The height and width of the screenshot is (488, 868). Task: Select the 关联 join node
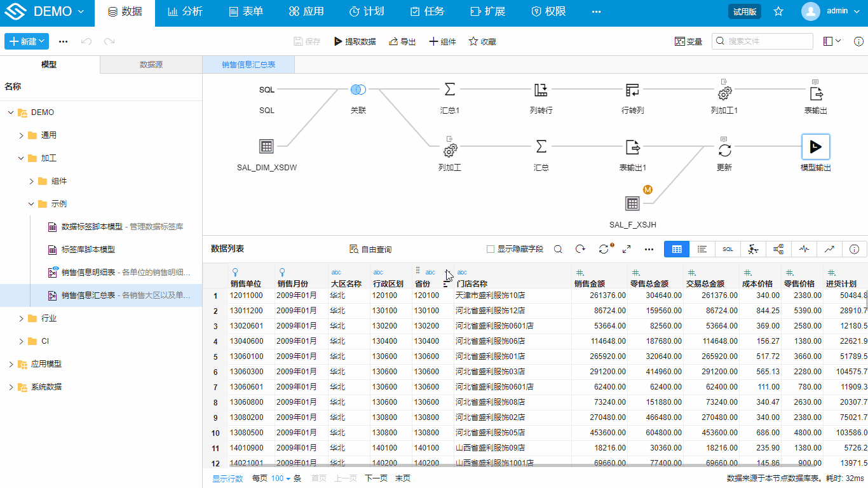[358, 90]
